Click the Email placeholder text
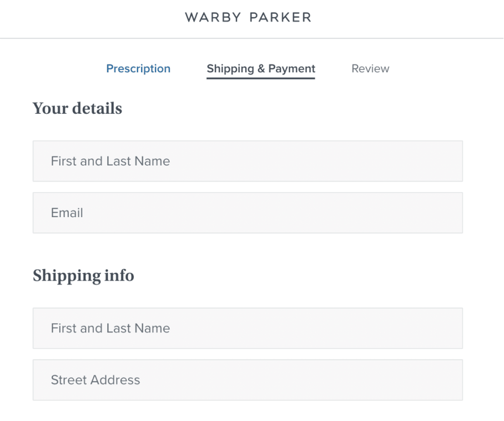This screenshot has height=421, width=504. point(67,213)
